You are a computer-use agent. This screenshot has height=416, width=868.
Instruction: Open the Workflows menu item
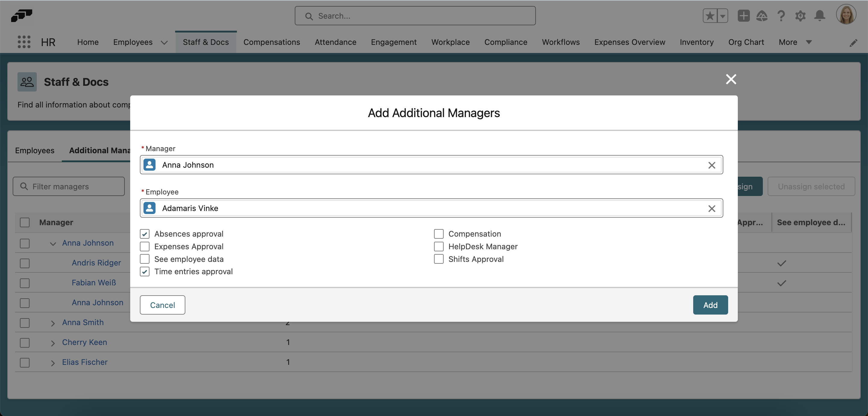click(x=560, y=42)
